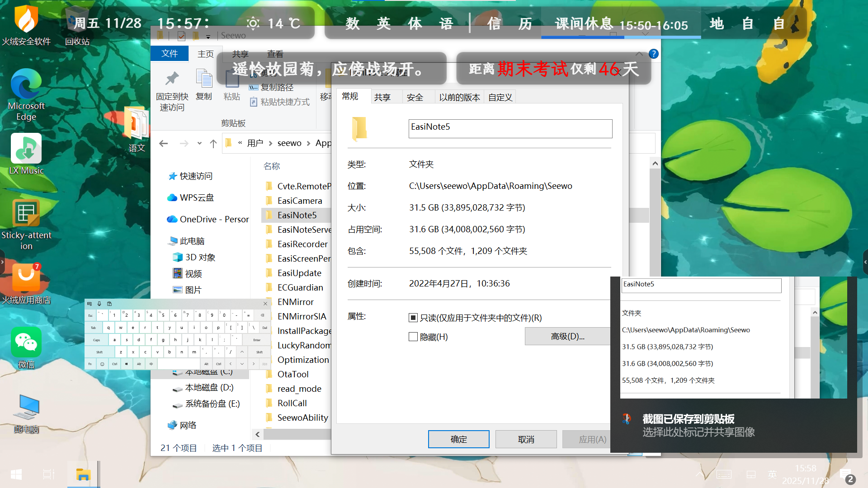The image size is (868, 488).
Task: Open the 文件 ribbon menu
Action: (x=170, y=54)
